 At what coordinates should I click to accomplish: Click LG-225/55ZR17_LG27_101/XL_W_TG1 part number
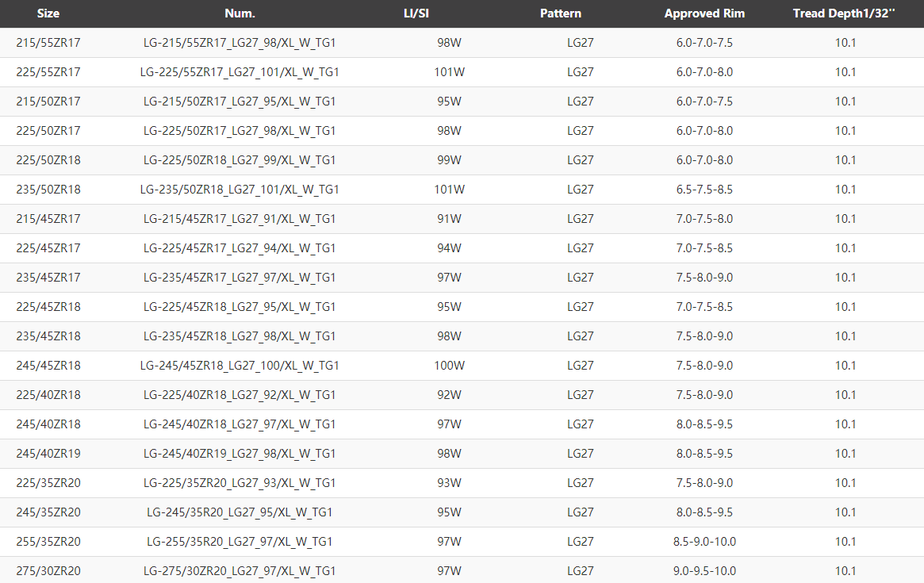coord(240,72)
